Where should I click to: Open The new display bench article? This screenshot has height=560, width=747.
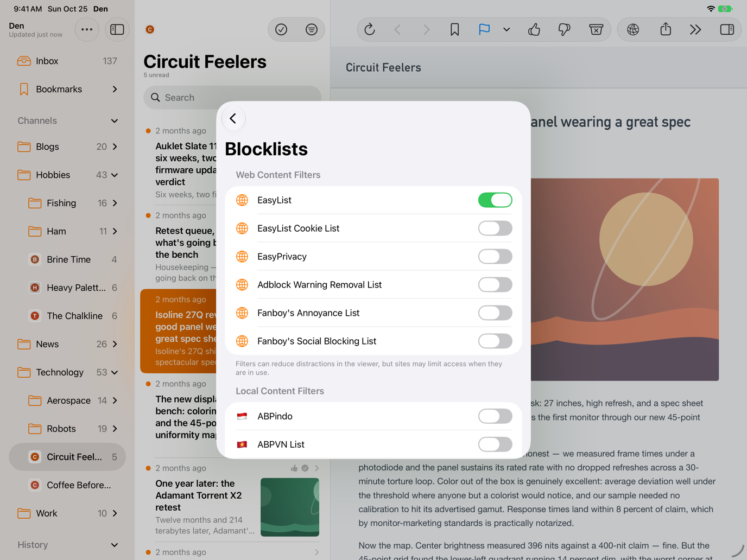click(179, 416)
